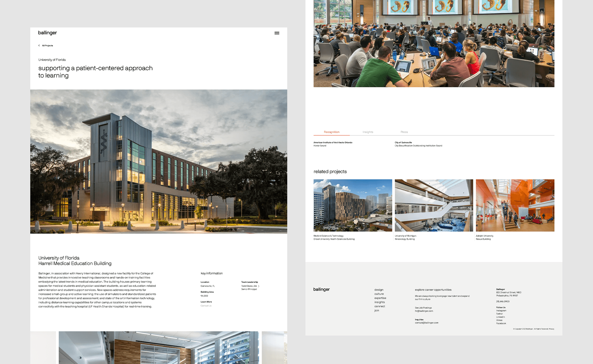The image size is (593, 364).
Task: Click the University of Florida label above headline
Action: tap(52, 60)
